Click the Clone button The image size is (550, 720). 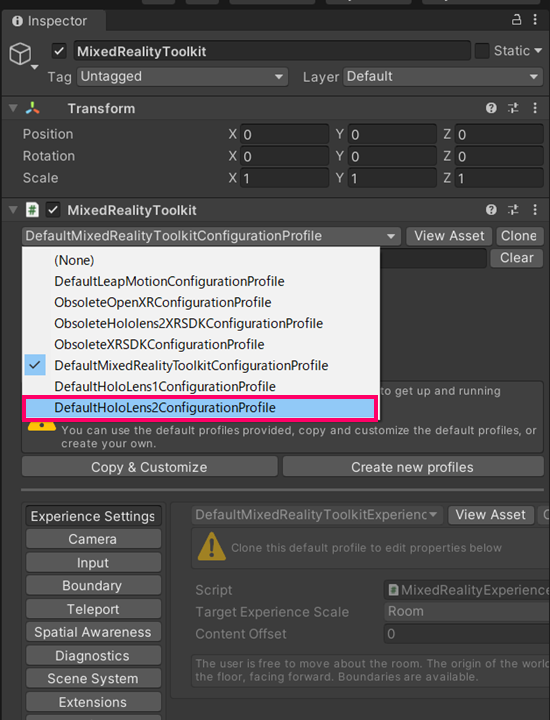point(519,236)
